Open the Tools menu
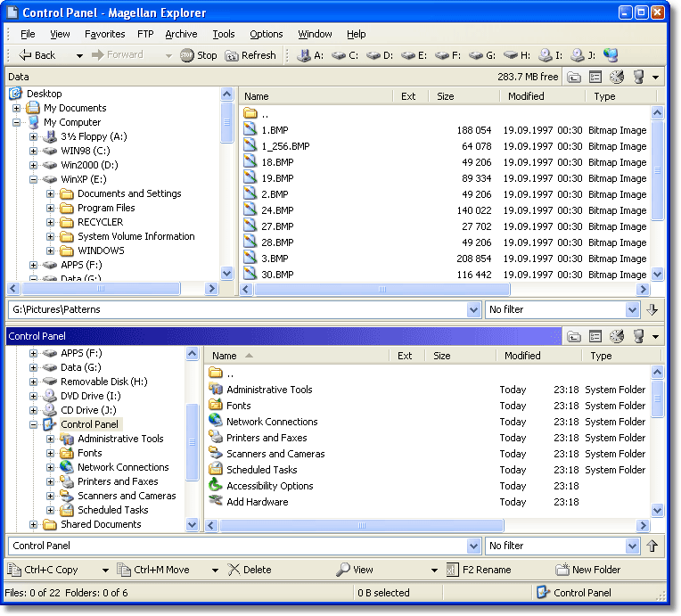Image resolution: width=681 pixels, height=616 pixels. pyautogui.click(x=223, y=34)
